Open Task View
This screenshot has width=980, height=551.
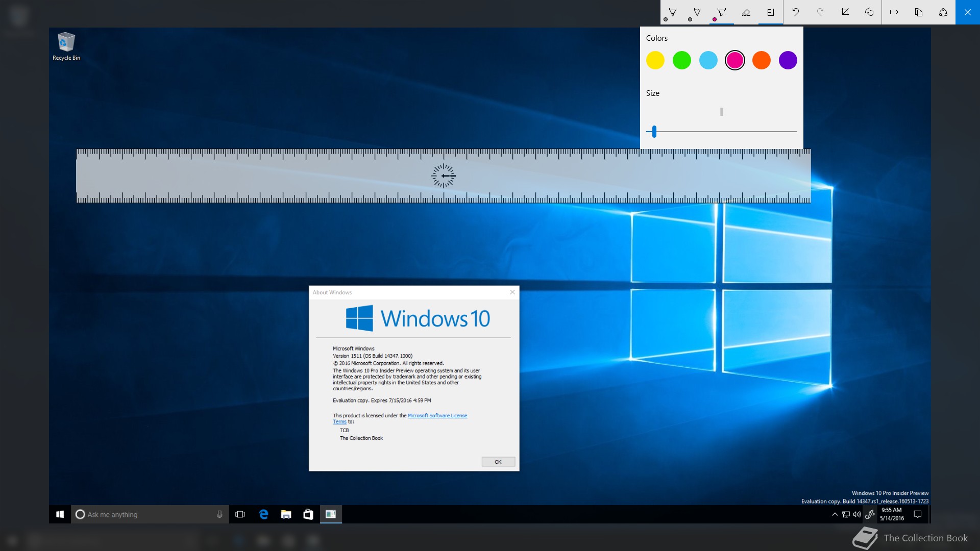click(x=240, y=514)
